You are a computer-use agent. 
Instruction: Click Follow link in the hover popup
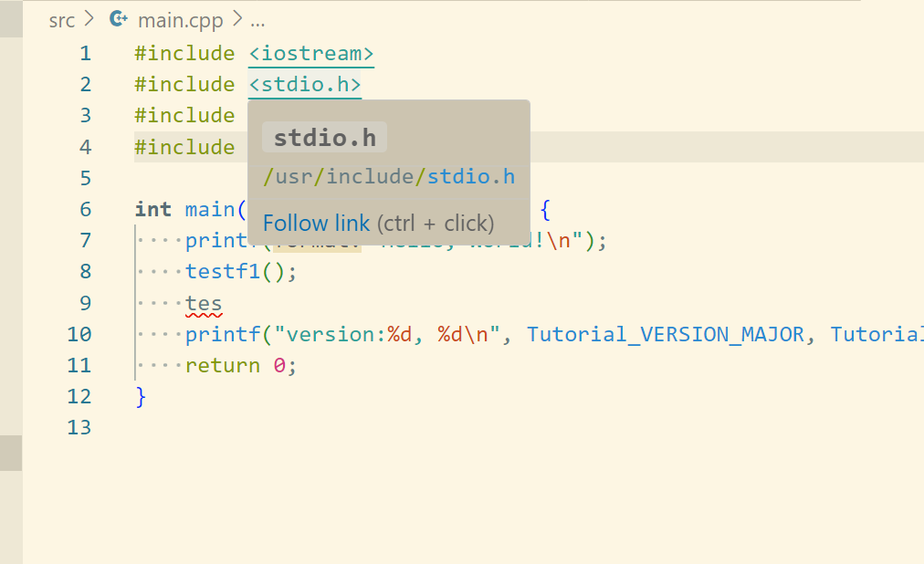coord(317,223)
